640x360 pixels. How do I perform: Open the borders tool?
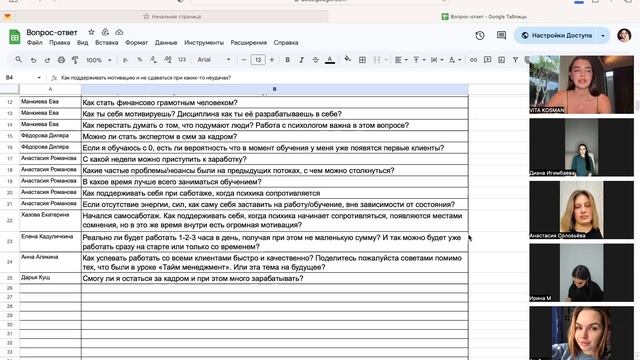[x=362, y=60]
